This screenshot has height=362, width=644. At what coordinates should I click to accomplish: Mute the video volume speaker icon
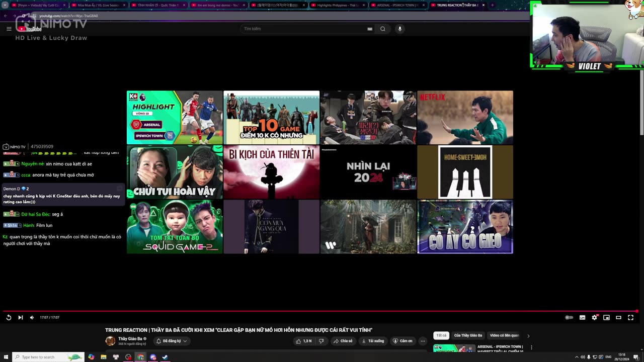(x=32, y=317)
